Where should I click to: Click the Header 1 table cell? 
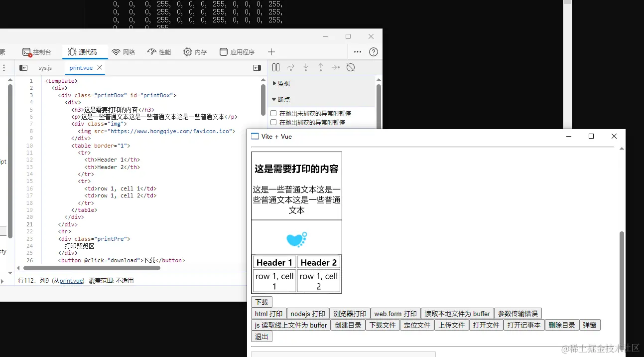[274, 262]
